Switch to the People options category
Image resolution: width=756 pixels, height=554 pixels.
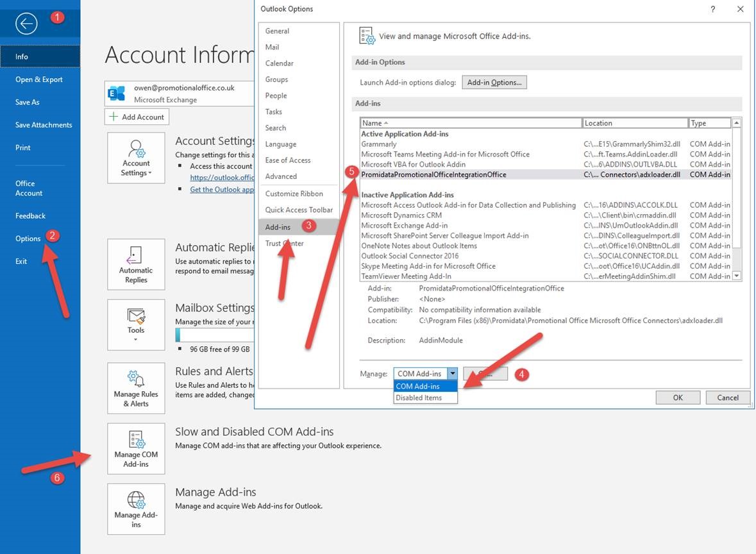click(299, 96)
